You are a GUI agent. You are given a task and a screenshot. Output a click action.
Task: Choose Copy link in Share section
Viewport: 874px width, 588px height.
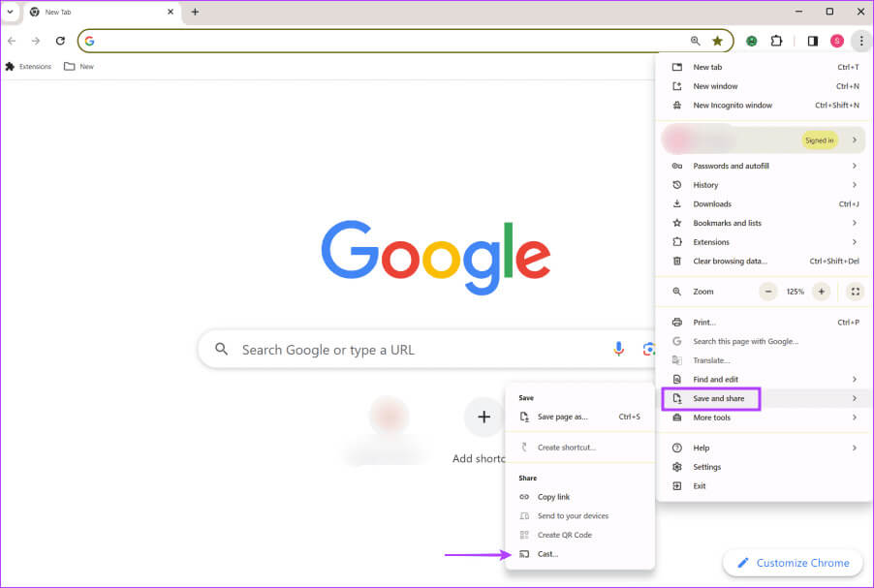579,497
